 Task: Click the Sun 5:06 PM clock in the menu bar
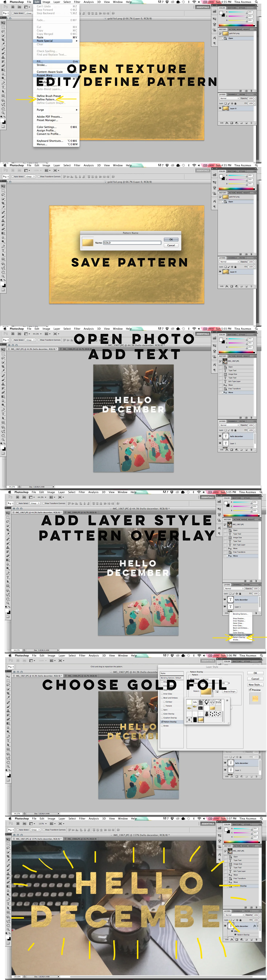[x=229, y=656]
